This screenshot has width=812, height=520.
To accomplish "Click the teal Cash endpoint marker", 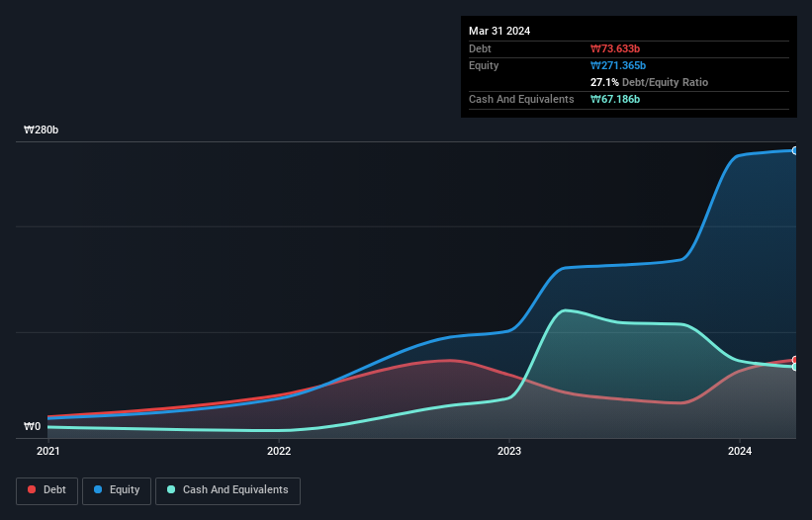I will coord(795,367).
